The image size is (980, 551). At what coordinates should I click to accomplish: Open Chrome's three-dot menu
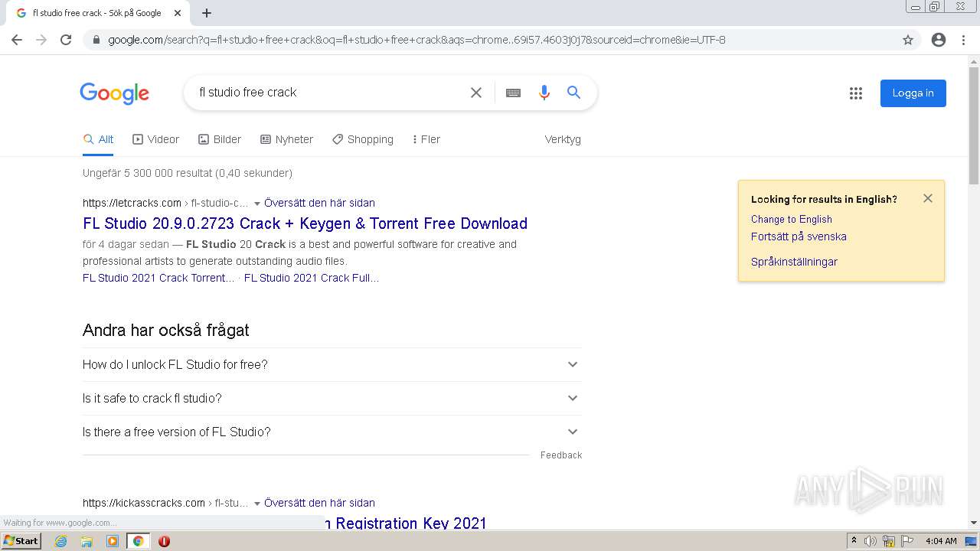[963, 40]
